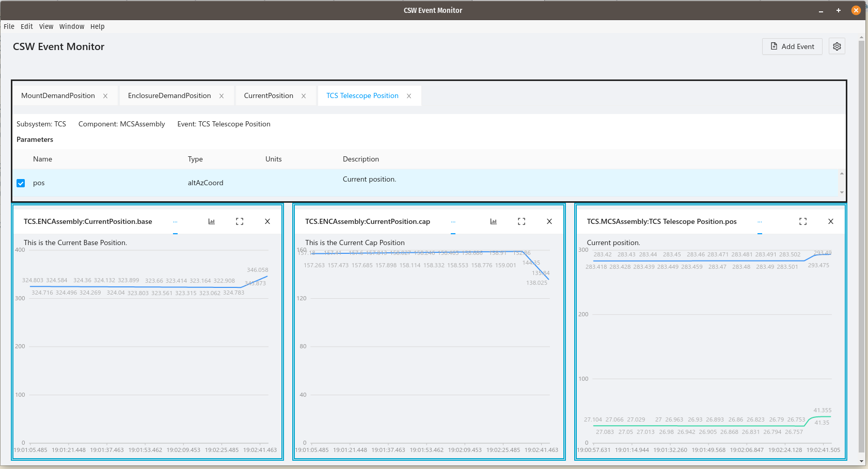Click 'This is the Current Cap Position' text
The image size is (868, 469).
[355, 242]
